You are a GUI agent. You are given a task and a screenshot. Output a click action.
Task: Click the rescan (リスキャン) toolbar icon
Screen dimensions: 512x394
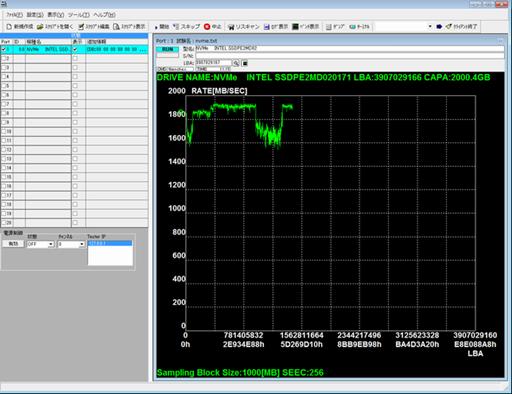pos(231,27)
